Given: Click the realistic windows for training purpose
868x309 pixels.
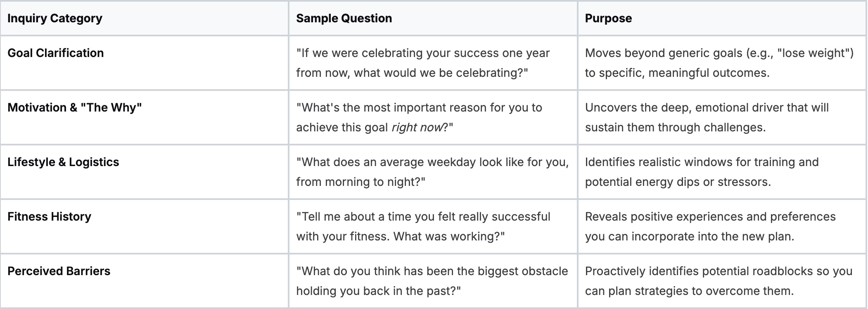Looking at the screenshot, I should click(702, 172).
